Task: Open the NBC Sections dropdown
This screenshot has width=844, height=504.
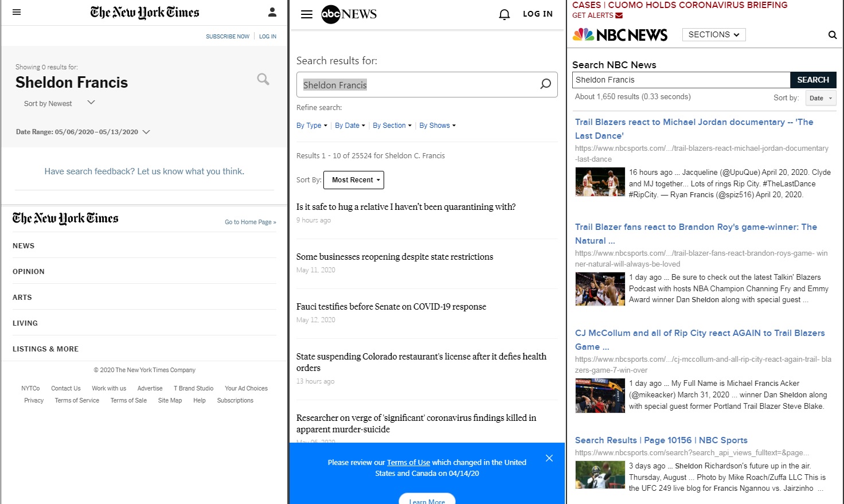Action: pos(714,34)
